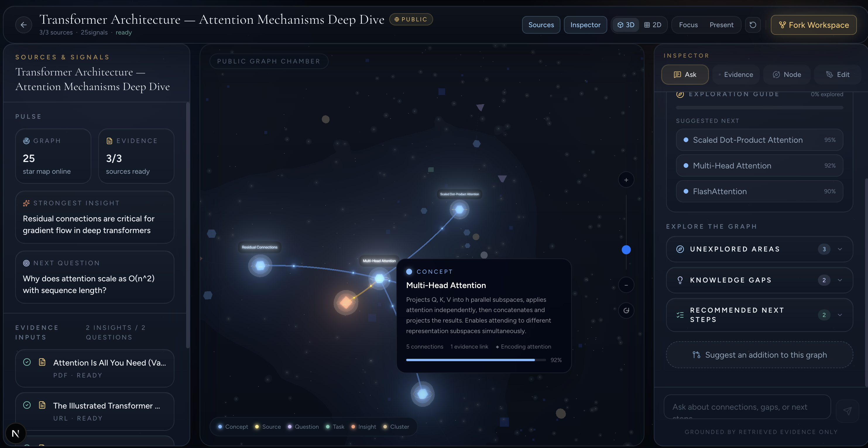868x448 pixels.
Task: Click the zoom in plus button on the graph
Action: (x=626, y=180)
